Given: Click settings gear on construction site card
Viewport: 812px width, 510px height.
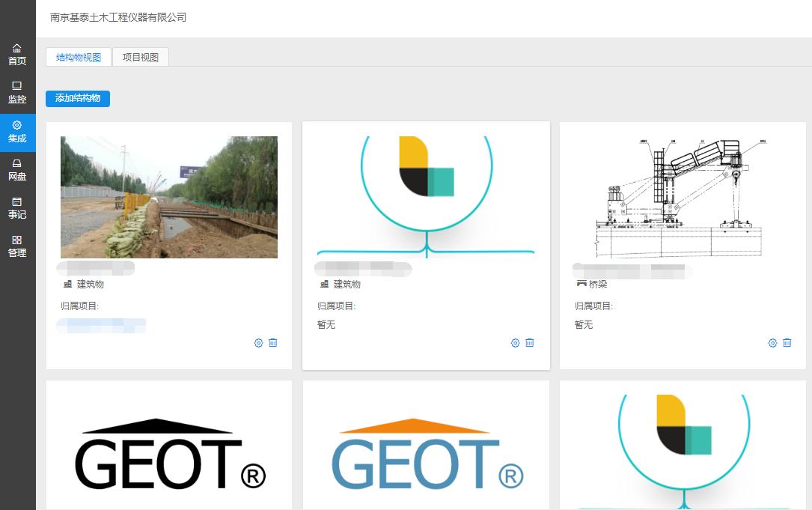Looking at the screenshot, I should [258, 343].
